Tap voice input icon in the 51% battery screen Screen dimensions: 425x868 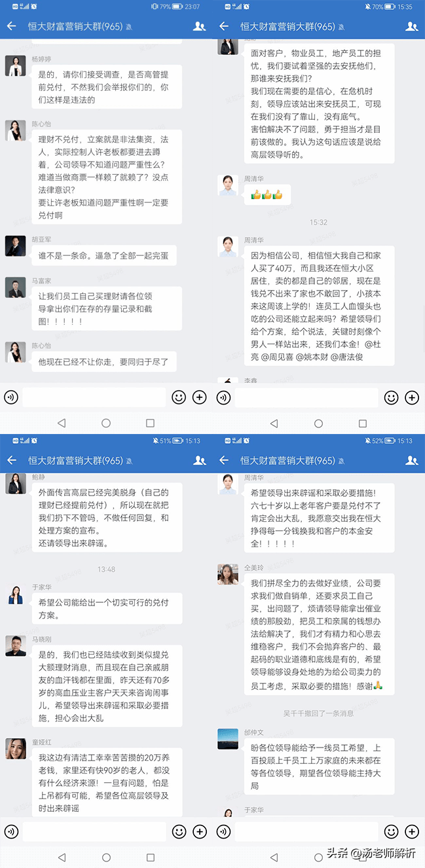(x=10, y=831)
